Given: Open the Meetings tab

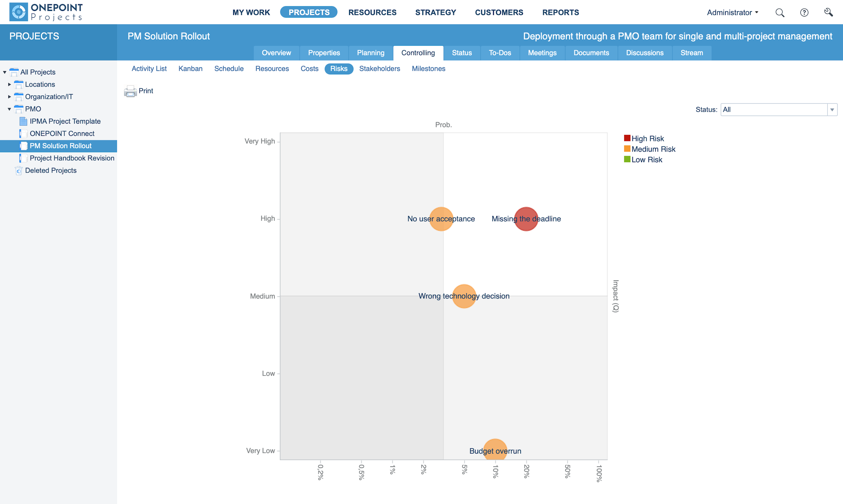Looking at the screenshot, I should [x=542, y=53].
